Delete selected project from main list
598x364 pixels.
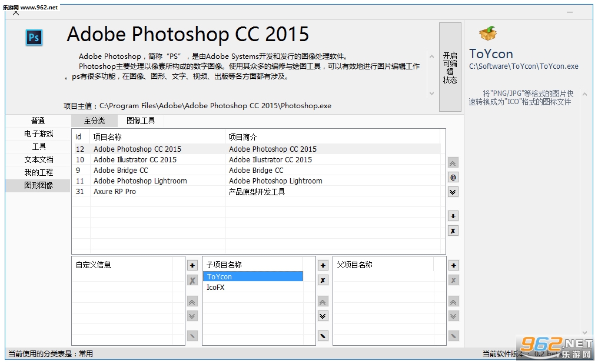tap(453, 231)
